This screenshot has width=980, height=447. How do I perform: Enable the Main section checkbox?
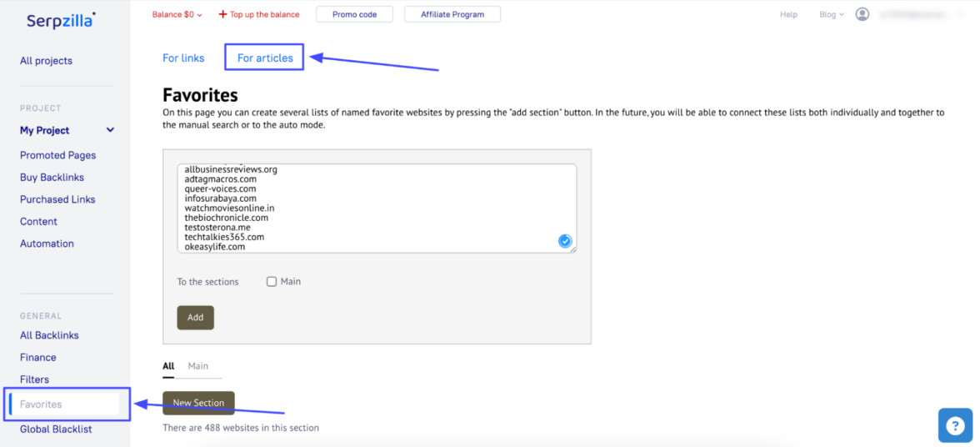tap(272, 282)
